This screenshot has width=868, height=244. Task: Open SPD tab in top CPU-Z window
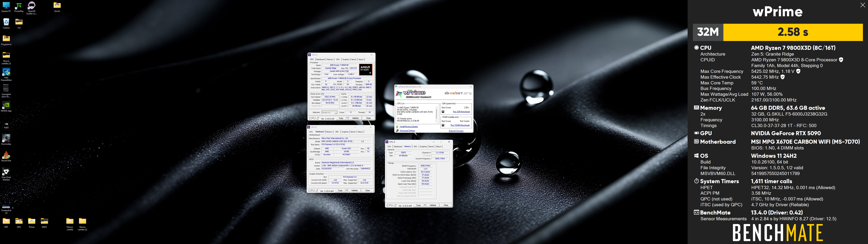coord(338,59)
